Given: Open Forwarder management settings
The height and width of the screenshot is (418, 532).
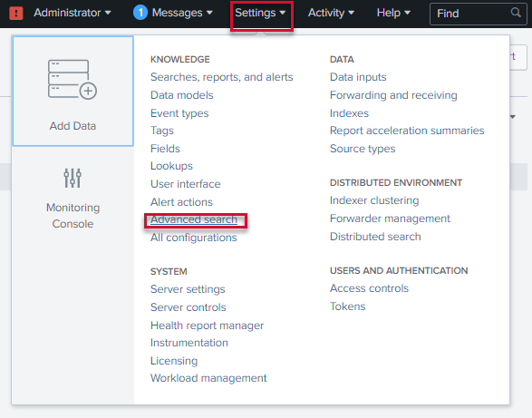Looking at the screenshot, I should pos(390,219).
